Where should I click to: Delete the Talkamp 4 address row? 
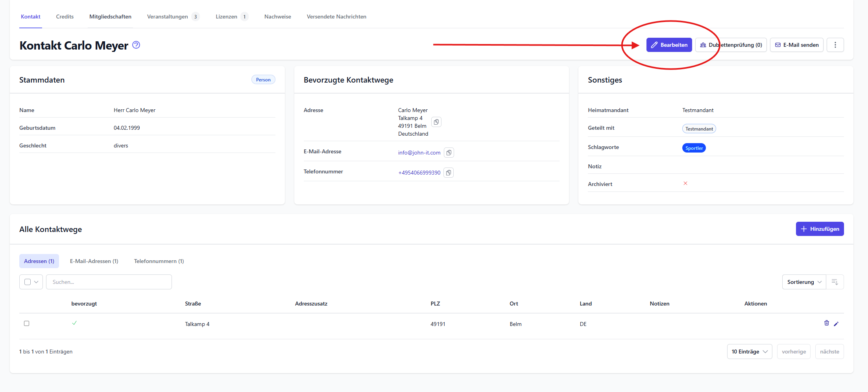click(x=826, y=323)
